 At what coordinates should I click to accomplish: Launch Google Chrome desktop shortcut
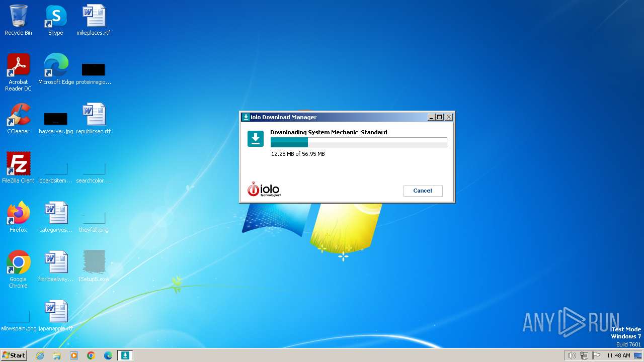[x=18, y=269]
